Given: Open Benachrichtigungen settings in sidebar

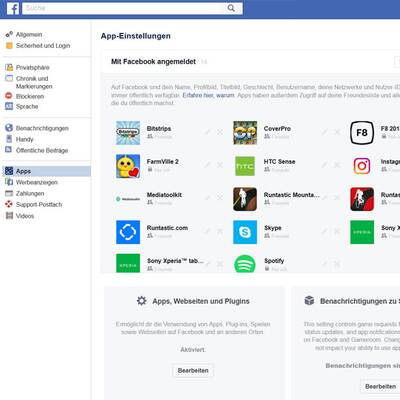Looking at the screenshot, I should point(42,128).
